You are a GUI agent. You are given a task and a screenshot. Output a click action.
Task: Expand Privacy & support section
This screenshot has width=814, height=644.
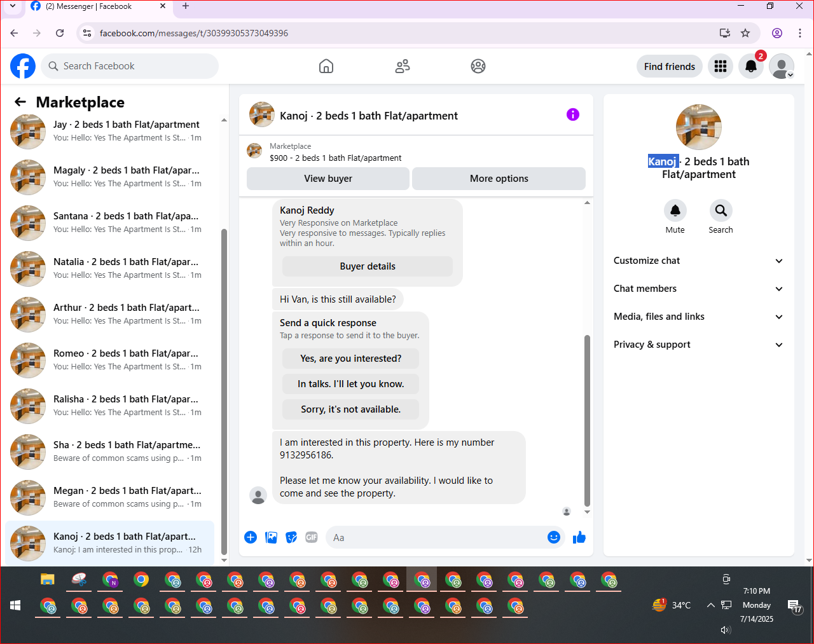(698, 345)
